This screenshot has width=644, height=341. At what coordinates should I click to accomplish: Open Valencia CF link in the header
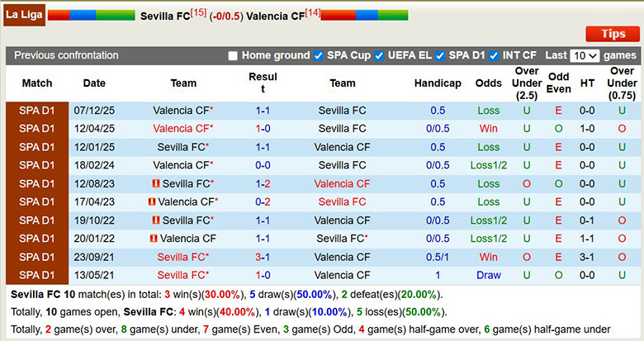(275, 16)
